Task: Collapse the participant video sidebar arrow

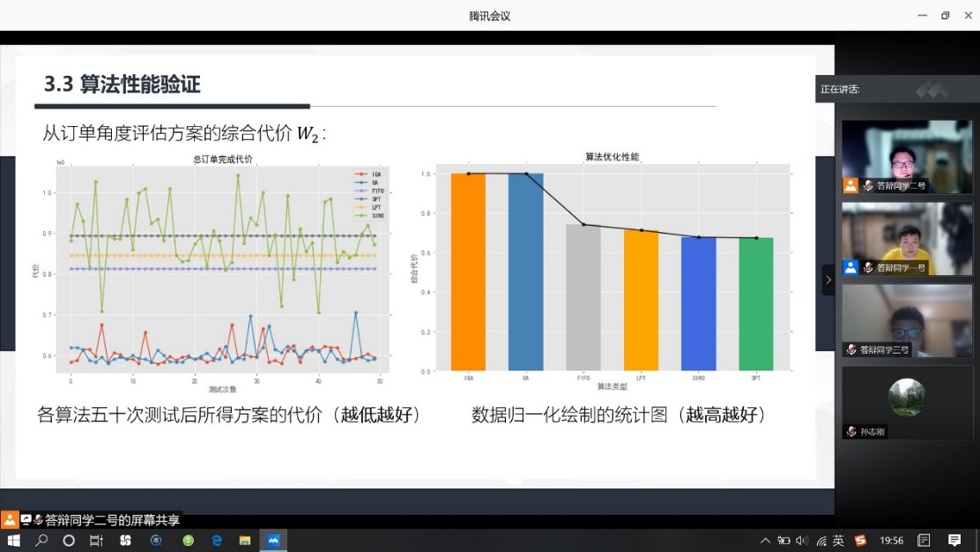Action: click(828, 280)
